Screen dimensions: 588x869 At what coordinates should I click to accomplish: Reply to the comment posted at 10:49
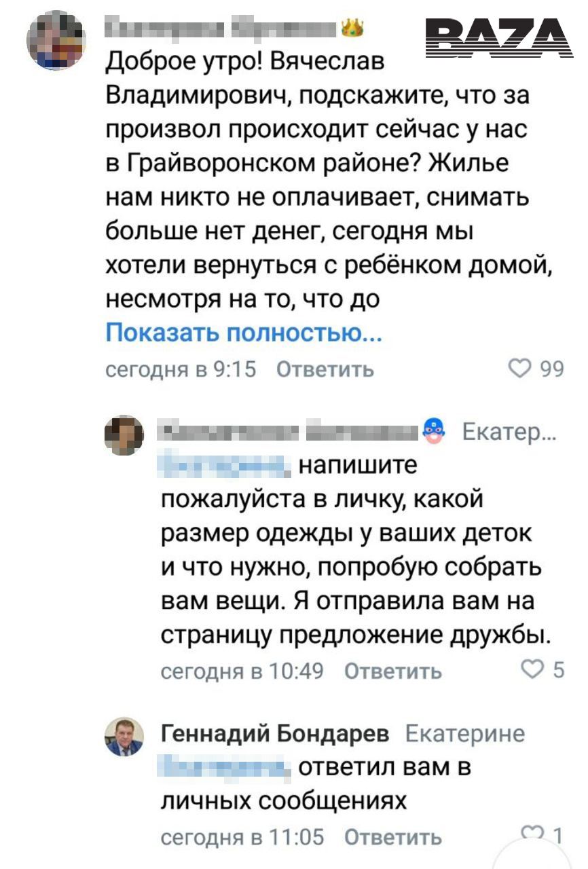click(393, 671)
